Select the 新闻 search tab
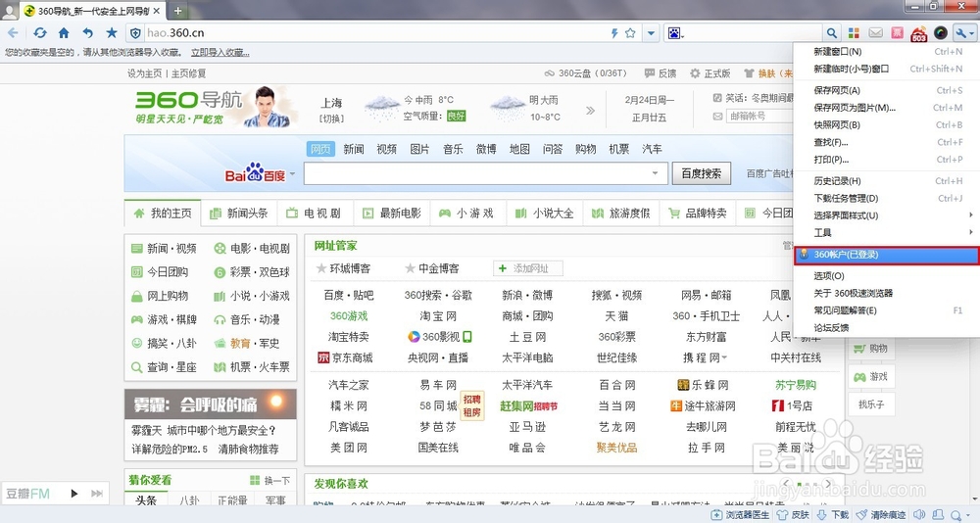980x523 pixels. coord(354,149)
